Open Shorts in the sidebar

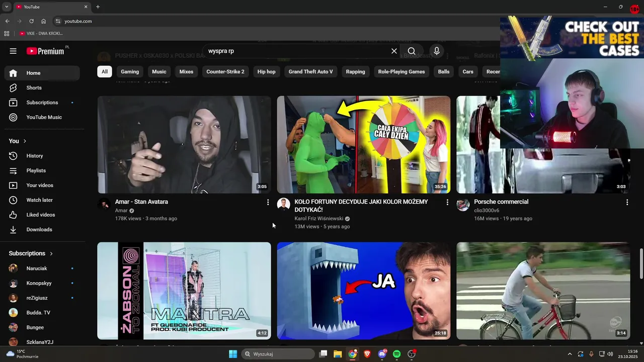tap(42, 87)
